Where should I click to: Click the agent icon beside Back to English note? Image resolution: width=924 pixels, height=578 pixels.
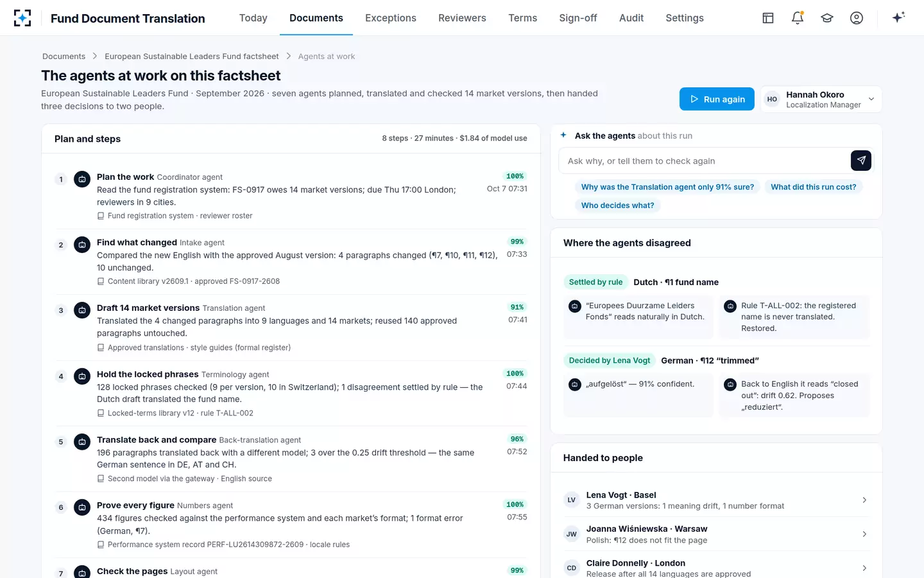(x=730, y=385)
